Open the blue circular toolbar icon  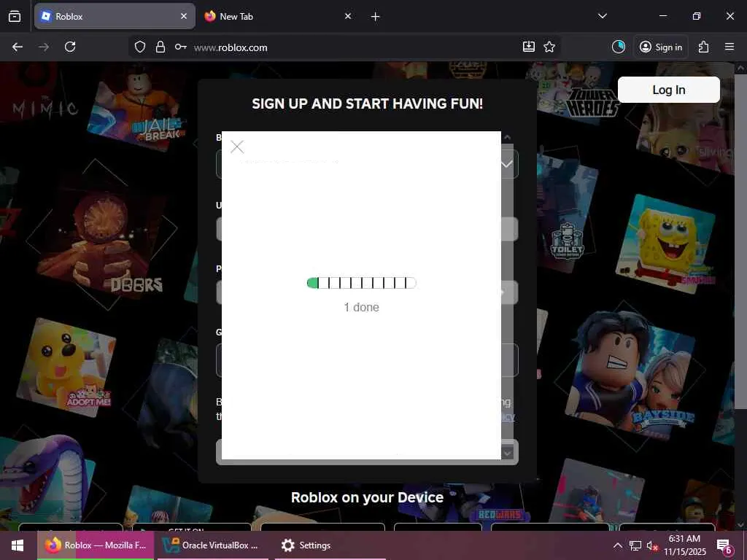tap(619, 47)
